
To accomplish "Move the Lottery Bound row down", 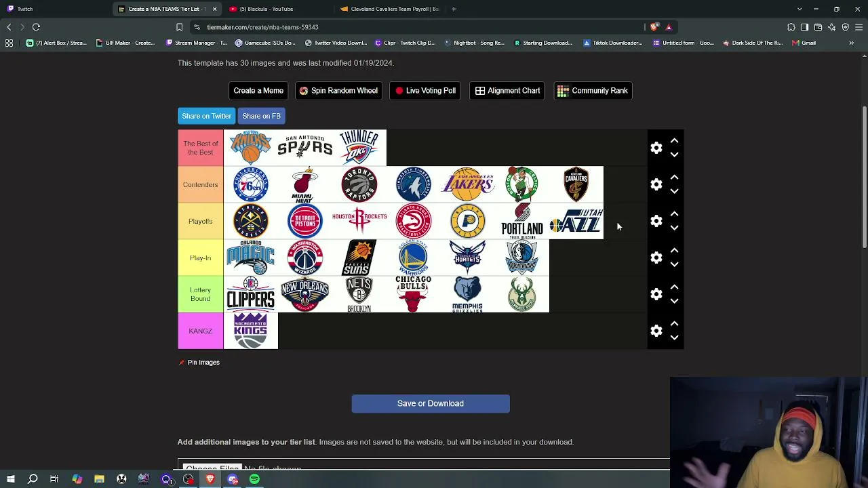I will tap(674, 301).
